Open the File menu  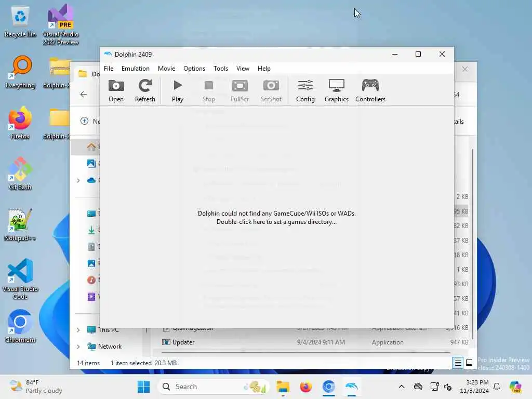(x=109, y=69)
